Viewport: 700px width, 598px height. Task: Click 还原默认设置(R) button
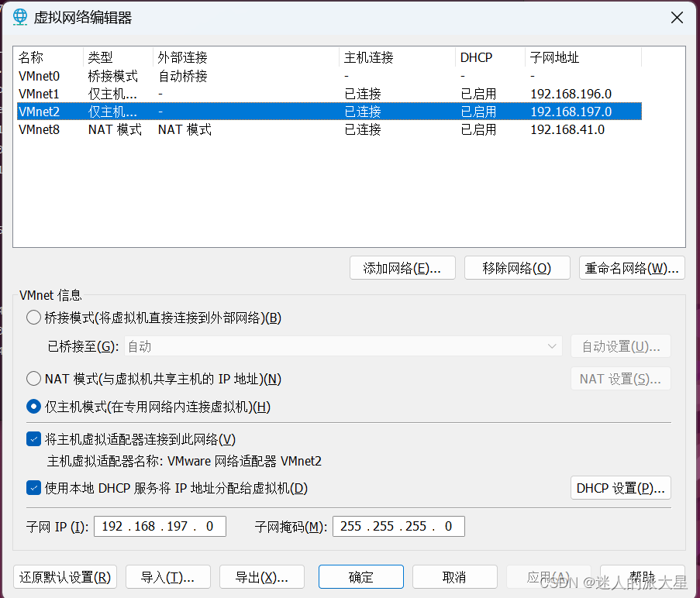[65, 577]
